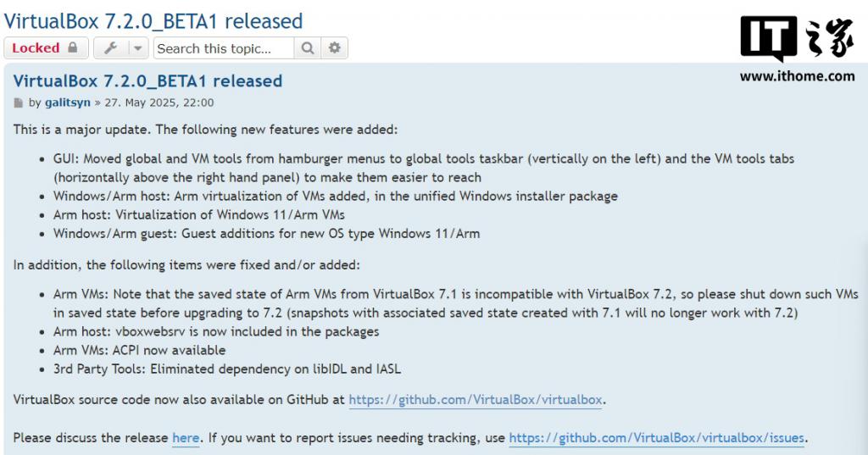Viewport: 868px width, 455px height.
Task: Expand the topic tools dropdown arrow
Action: (x=138, y=48)
